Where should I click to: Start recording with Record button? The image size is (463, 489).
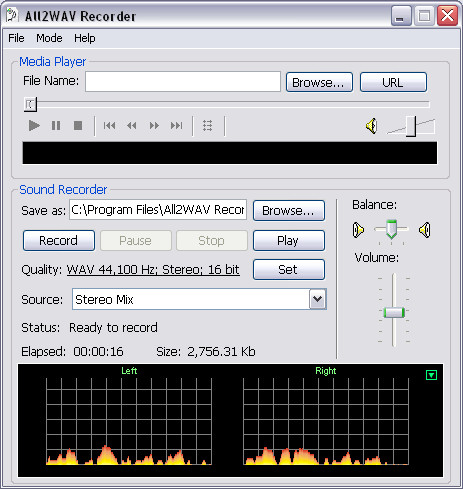59,240
